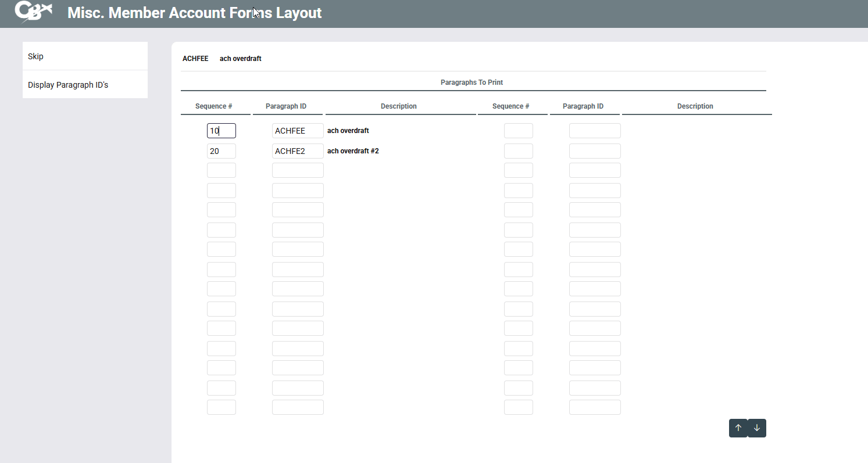
Task: Focus first Sequence # field in right column
Action: (518, 131)
